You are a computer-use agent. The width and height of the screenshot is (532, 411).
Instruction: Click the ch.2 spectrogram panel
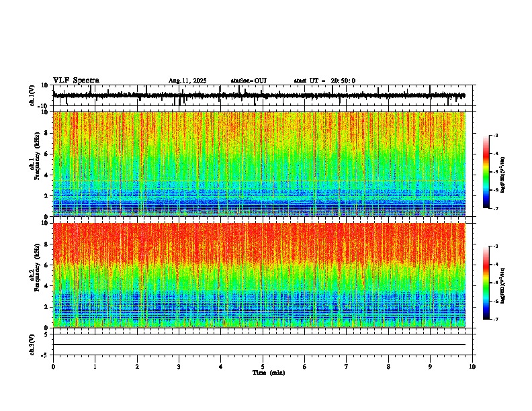click(259, 275)
